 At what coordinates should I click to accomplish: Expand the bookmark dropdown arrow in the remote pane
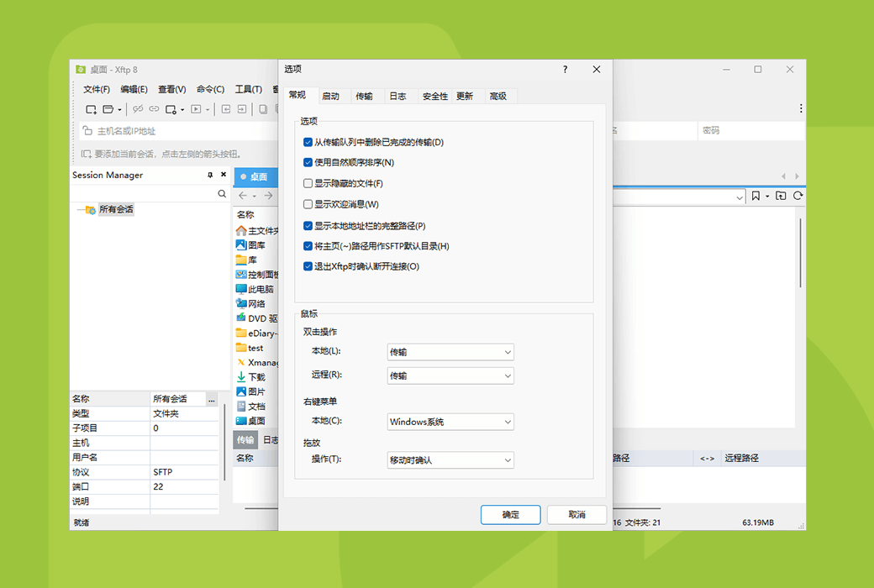pyautogui.click(x=767, y=197)
